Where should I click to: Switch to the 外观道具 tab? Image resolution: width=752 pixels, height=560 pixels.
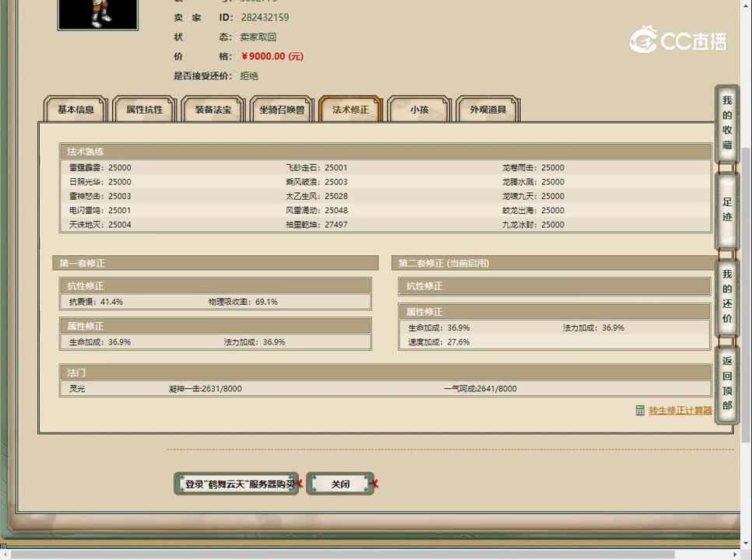(x=488, y=110)
